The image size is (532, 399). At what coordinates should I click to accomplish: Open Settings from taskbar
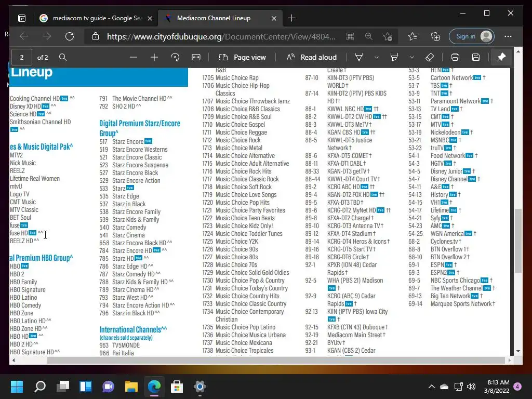click(x=200, y=387)
